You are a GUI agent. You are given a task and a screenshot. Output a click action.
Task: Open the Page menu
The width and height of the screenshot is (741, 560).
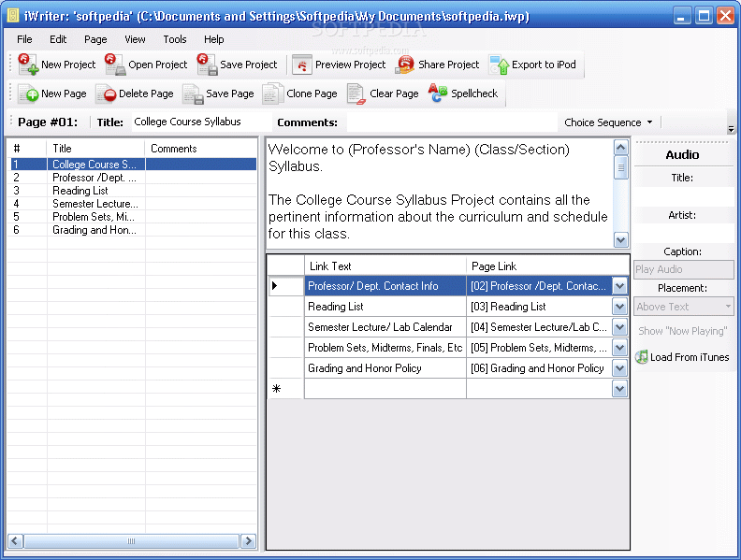[x=95, y=39]
